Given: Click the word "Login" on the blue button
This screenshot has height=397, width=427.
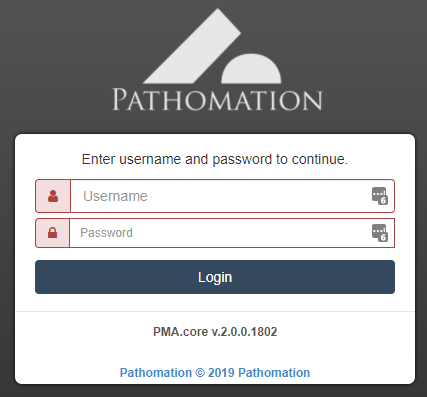Looking at the screenshot, I should point(215,277).
